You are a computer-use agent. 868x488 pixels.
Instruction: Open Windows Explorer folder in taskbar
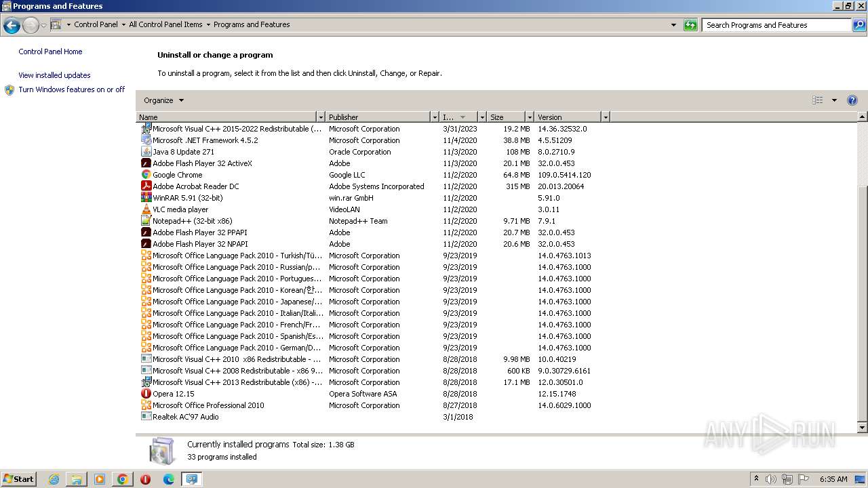[x=77, y=479]
